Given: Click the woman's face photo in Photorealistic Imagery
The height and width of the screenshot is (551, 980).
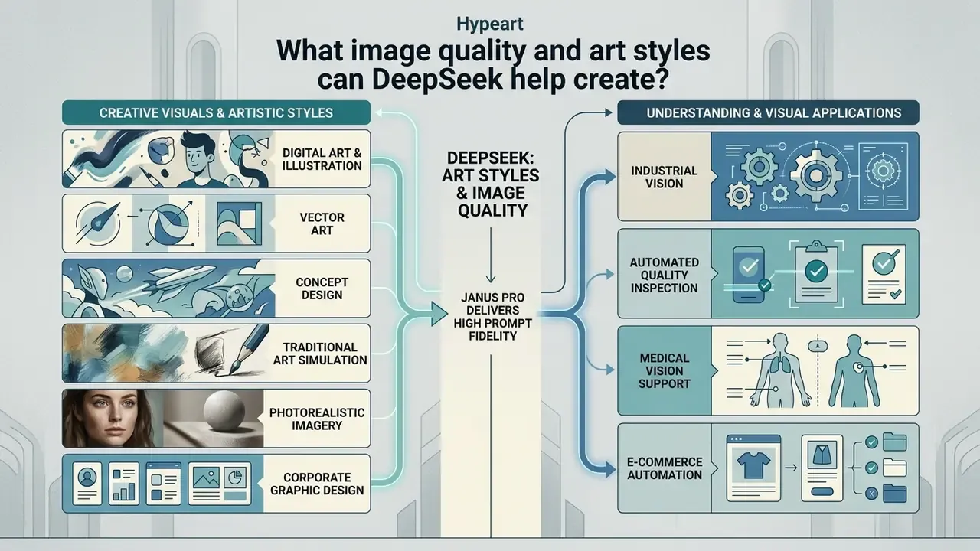Looking at the screenshot, I should 113,419.
